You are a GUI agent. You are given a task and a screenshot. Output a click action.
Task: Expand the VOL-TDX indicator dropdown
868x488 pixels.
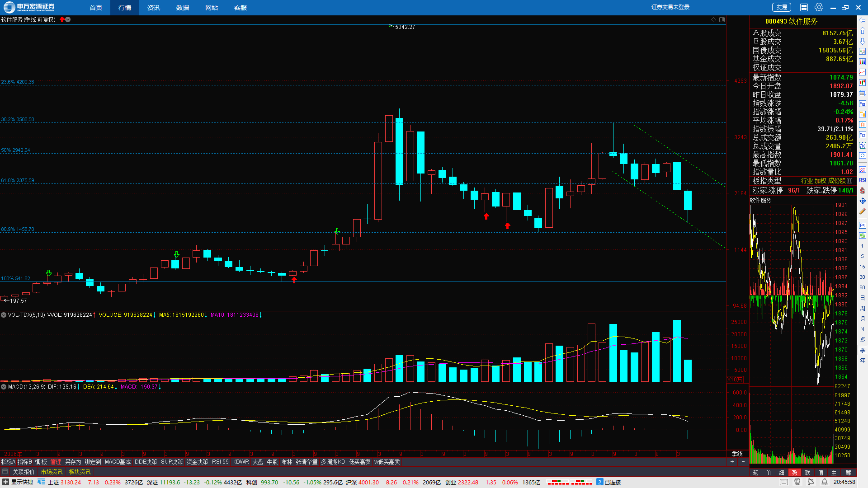4,315
